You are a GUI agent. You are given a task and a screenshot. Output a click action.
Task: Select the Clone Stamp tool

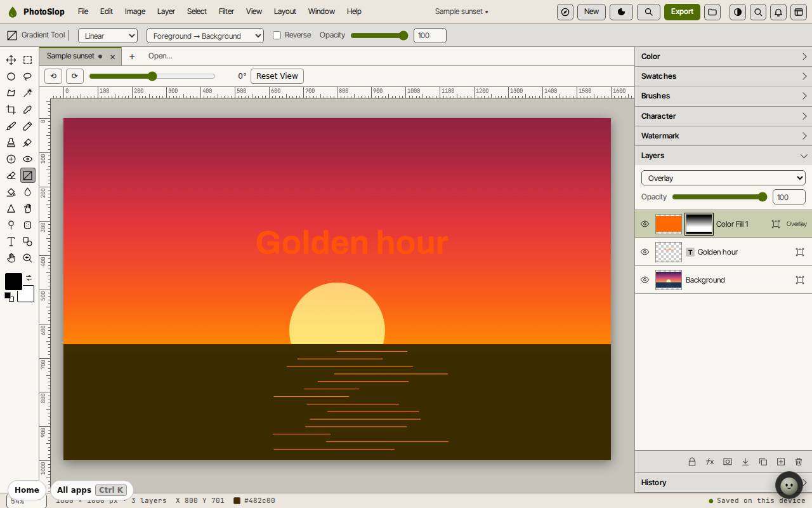pos(11,142)
